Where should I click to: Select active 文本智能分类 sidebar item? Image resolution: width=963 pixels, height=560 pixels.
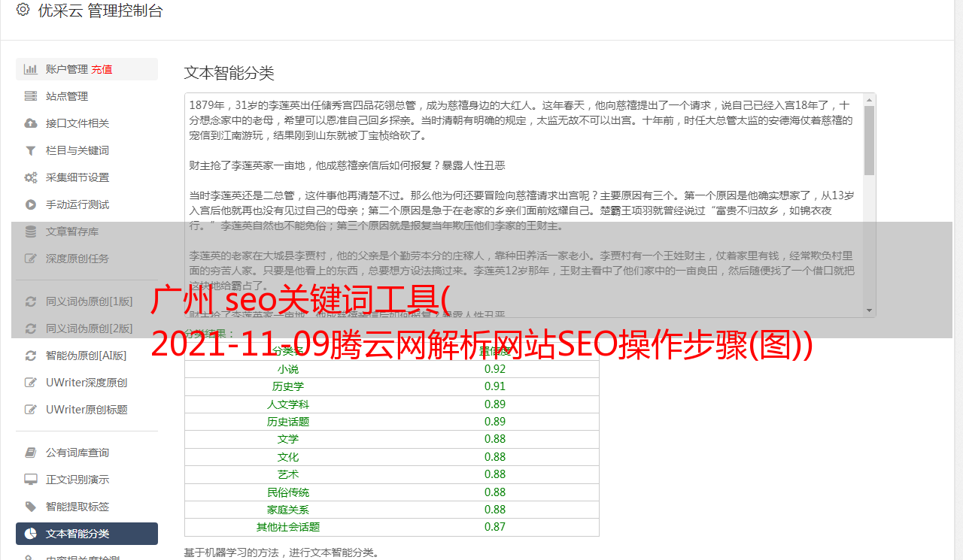click(87, 534)
